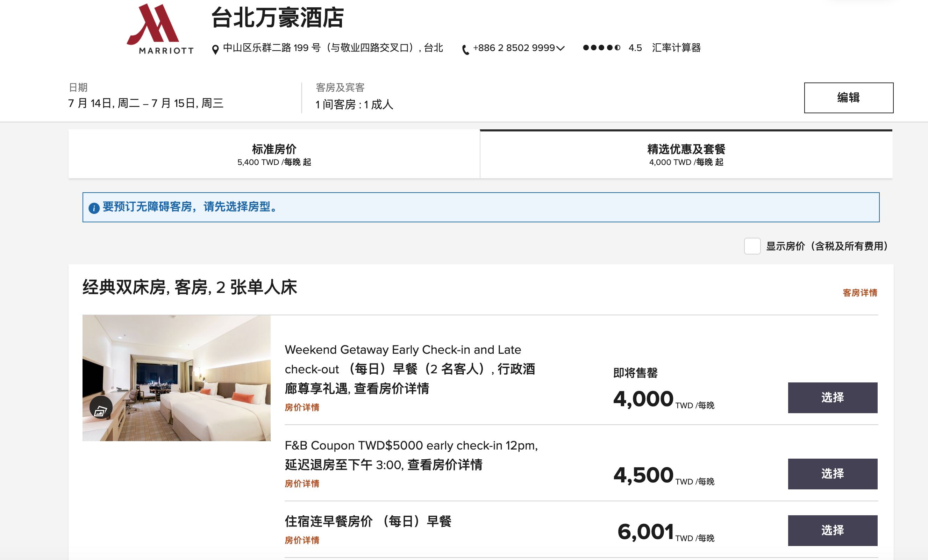Open 房价详情 for the F&B Coupon rate

click(302, 483)
